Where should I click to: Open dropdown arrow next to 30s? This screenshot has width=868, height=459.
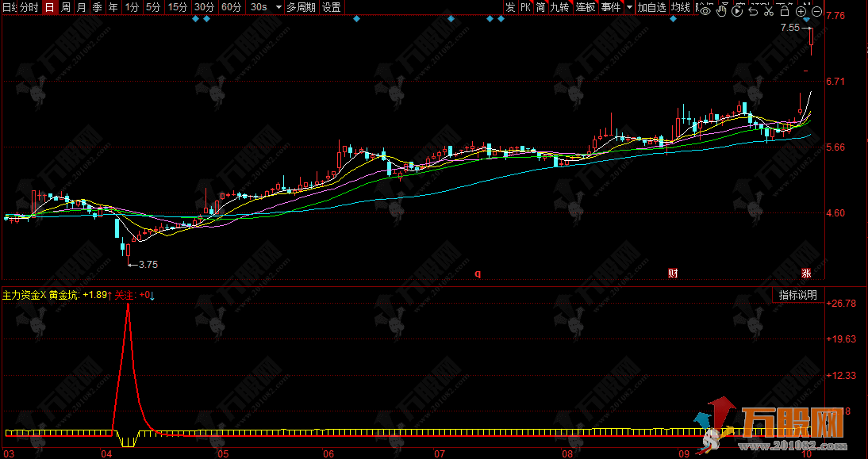point(278,7)
